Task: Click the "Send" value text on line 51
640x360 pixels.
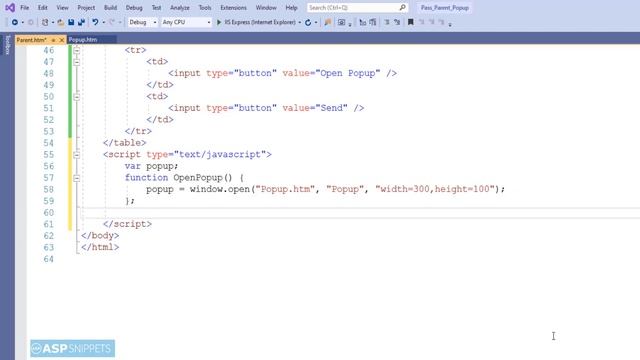Action: click(x=331, y=108)
